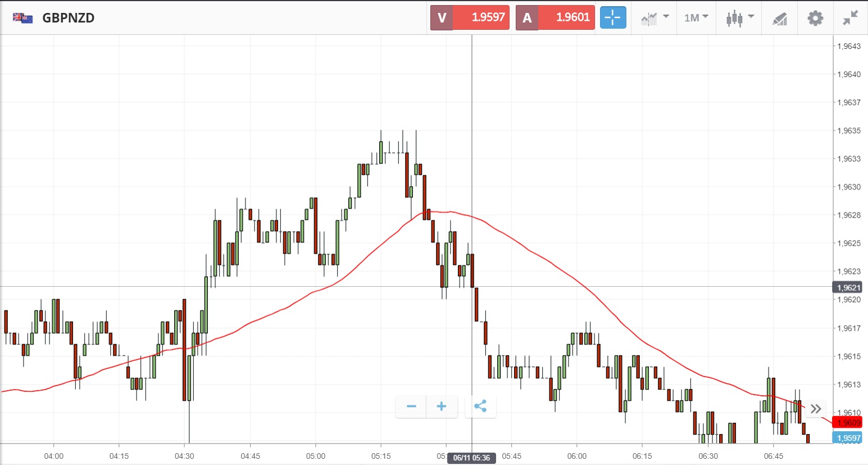The height and width of the screenshot is (465, 868).
Task: Open the compare chart dropdown
Action: 654,18
